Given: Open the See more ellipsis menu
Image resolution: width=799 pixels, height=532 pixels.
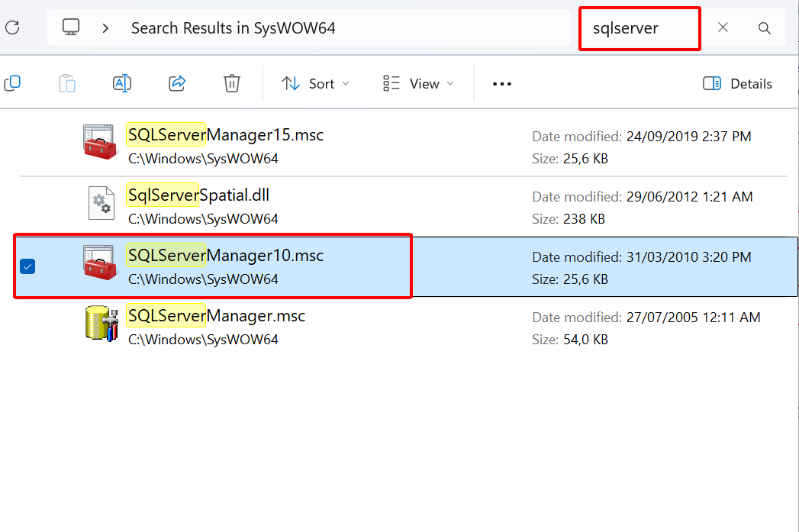Looking at the screenshot, I should 502,84.
